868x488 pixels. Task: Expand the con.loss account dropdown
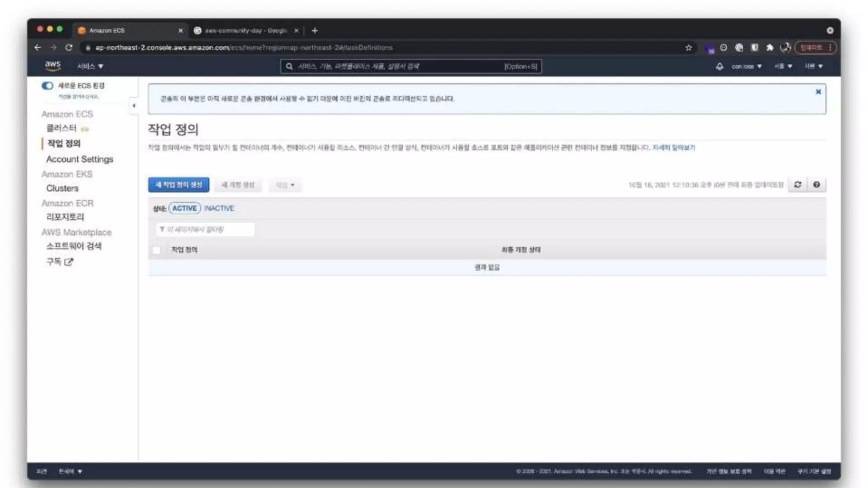746,67
